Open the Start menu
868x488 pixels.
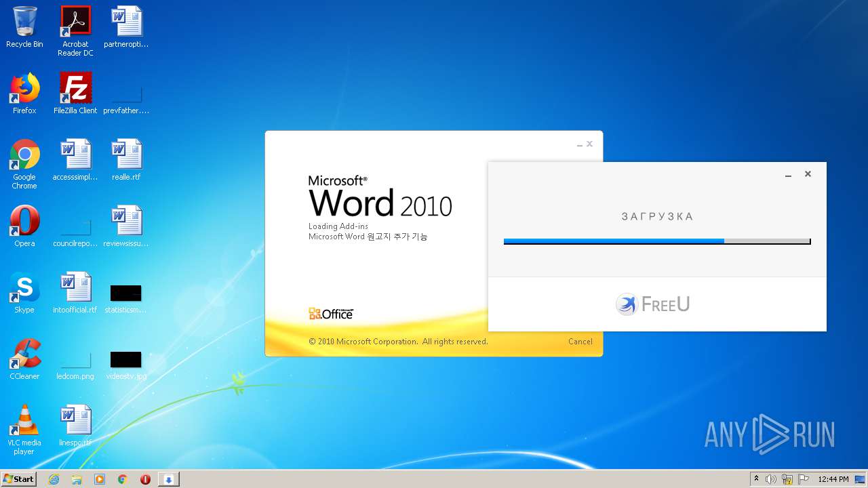tap(18, 479)
